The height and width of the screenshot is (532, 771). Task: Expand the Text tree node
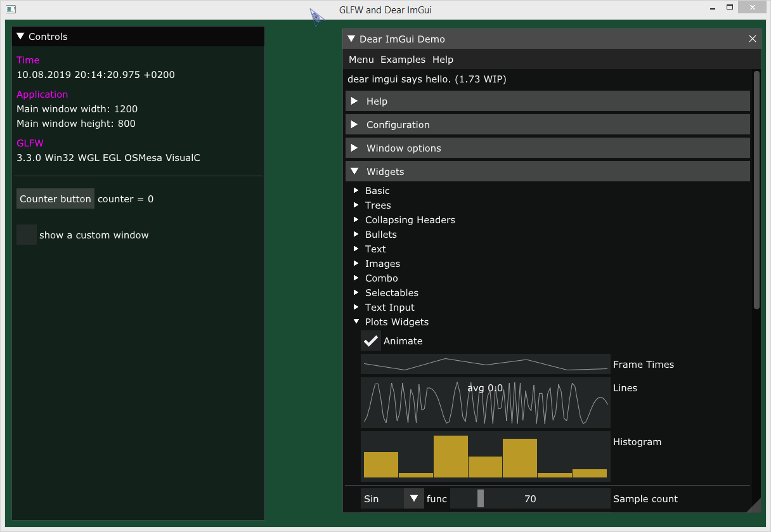coord(356,249)
